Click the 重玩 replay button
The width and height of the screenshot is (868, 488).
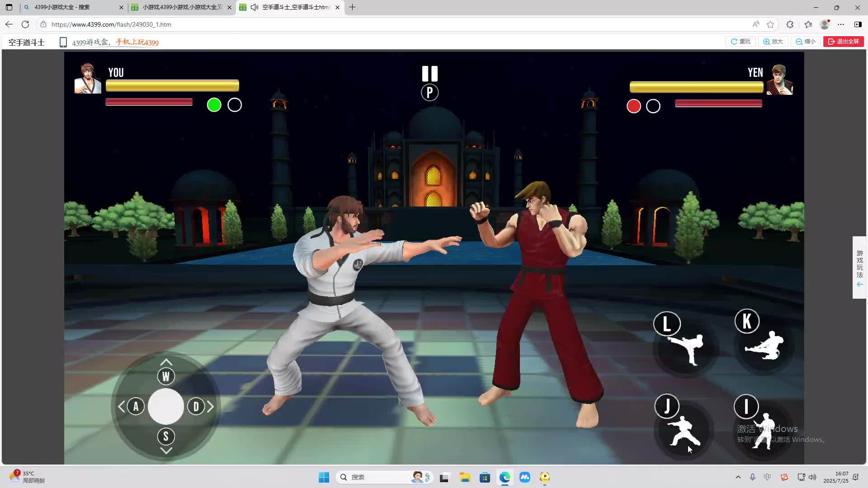741,42
